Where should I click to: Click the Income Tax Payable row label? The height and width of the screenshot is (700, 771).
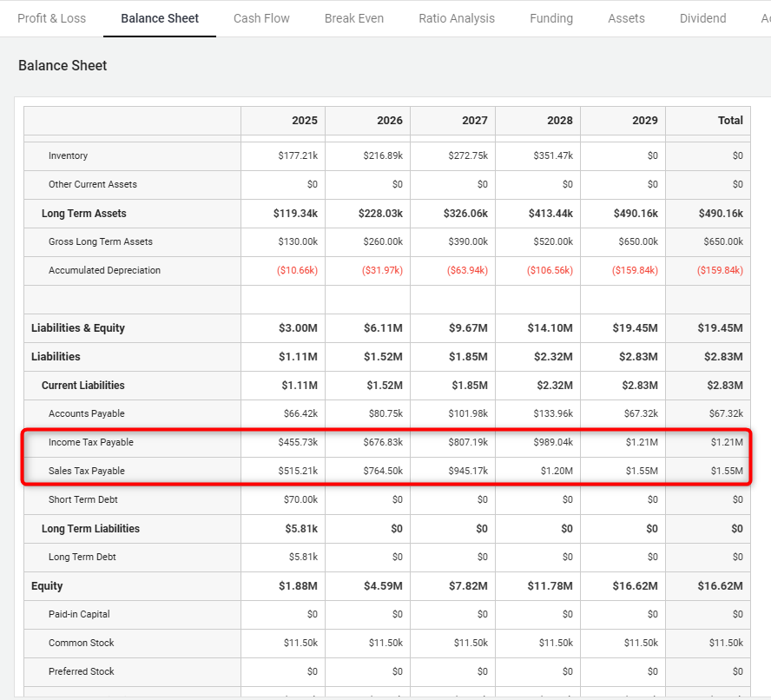pos(91,443)
